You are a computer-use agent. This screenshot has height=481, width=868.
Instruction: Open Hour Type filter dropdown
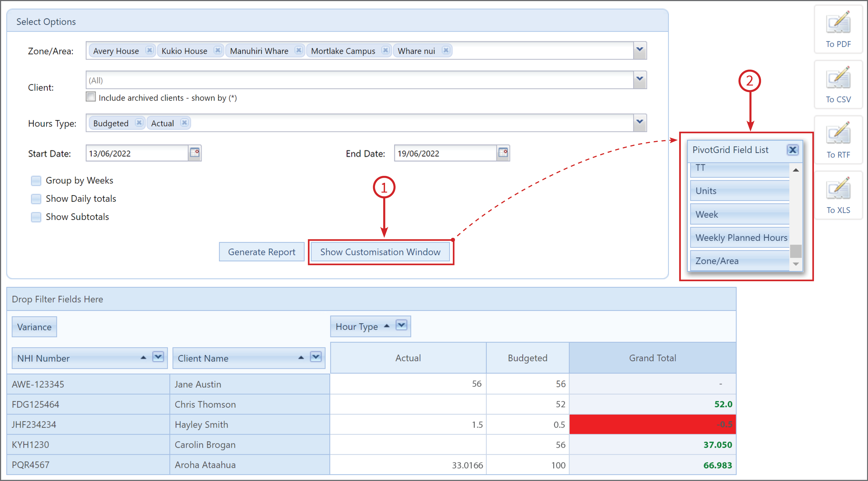click(401, 325)
